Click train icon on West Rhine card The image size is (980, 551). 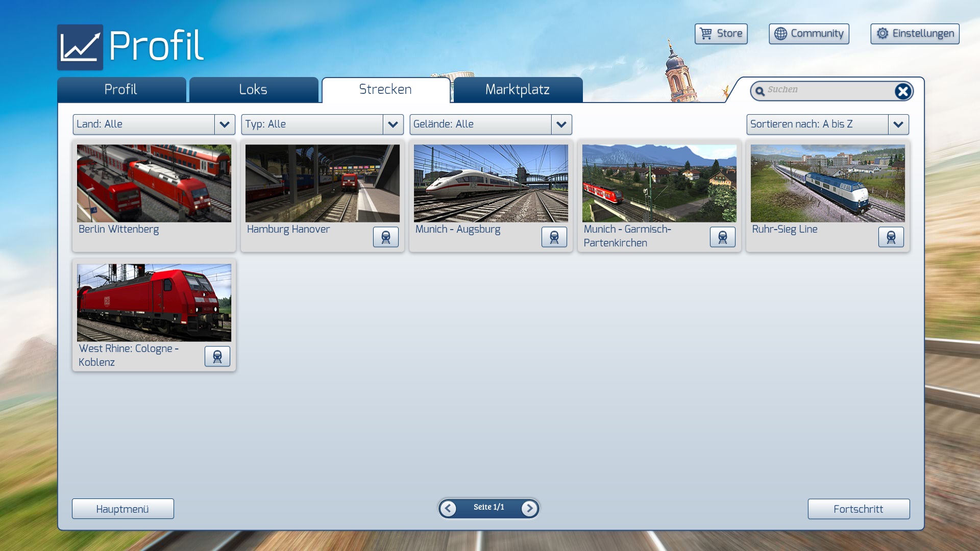point(217,357)
